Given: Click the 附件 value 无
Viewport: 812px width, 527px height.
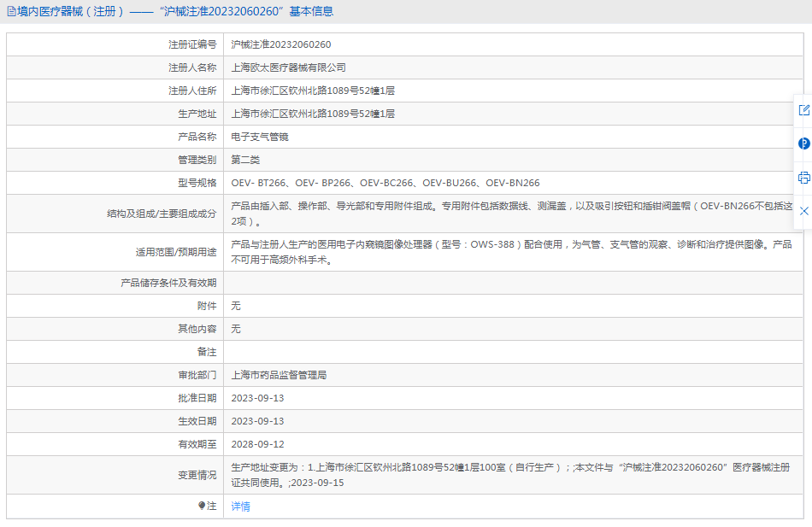Looking at the screenshot, I should (236, 306).
